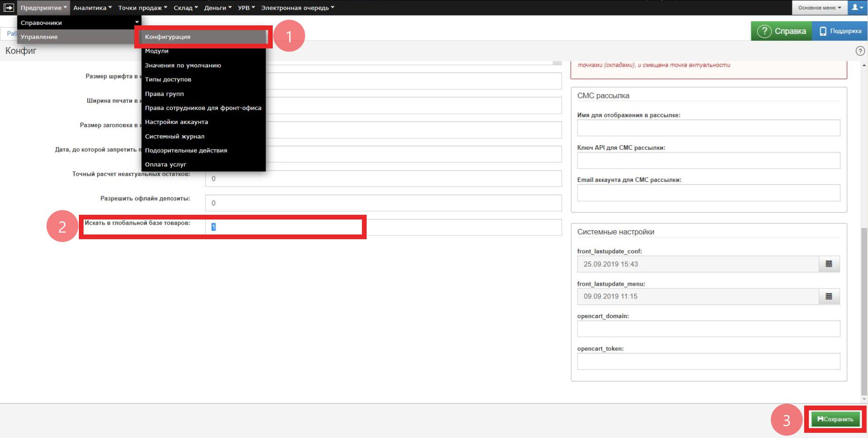Choose Модули in the Управление submenu

click(x=157, y=51)
